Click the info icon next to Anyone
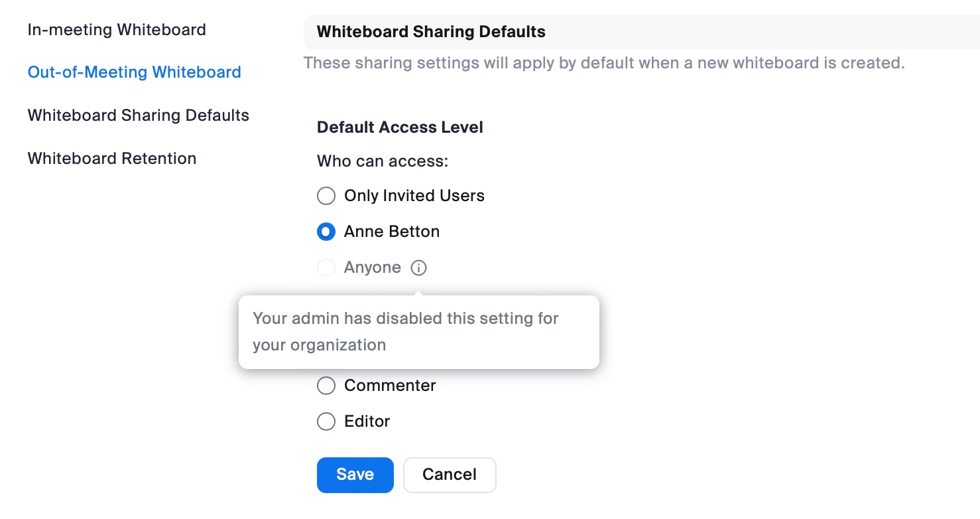The height and width of the screenshot is (519, 980). (418, 267)
